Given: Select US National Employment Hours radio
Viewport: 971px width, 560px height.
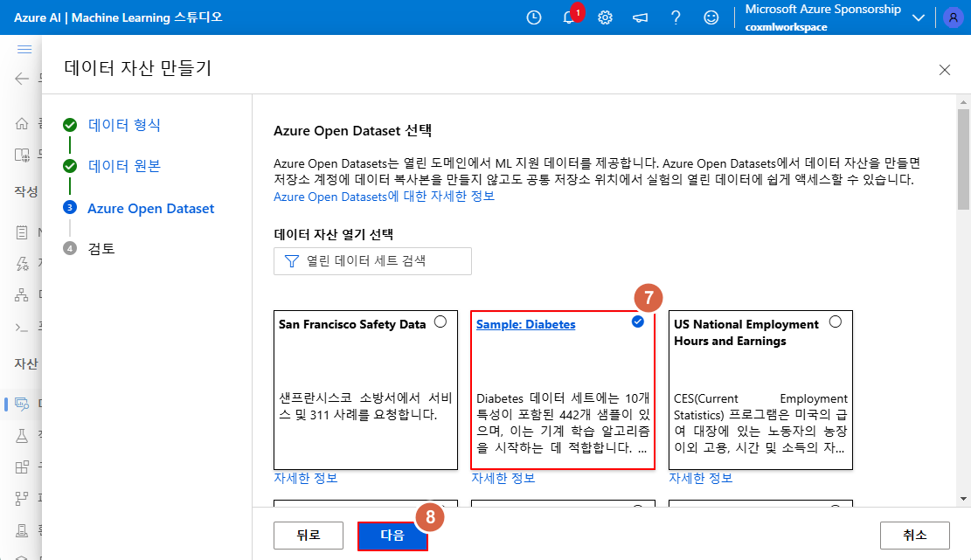Looking at the screenshot, I should coord(836,321).
